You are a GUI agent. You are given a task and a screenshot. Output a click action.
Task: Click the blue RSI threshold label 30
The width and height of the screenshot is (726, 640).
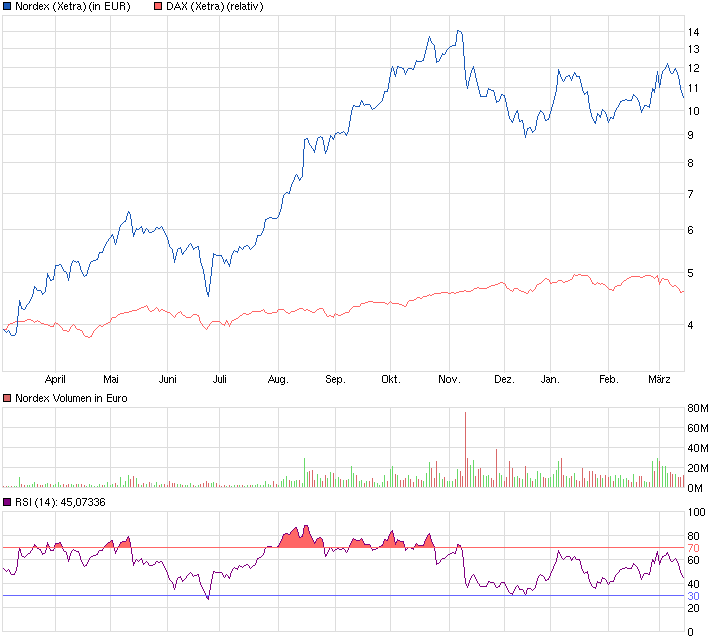click(693, 596)
